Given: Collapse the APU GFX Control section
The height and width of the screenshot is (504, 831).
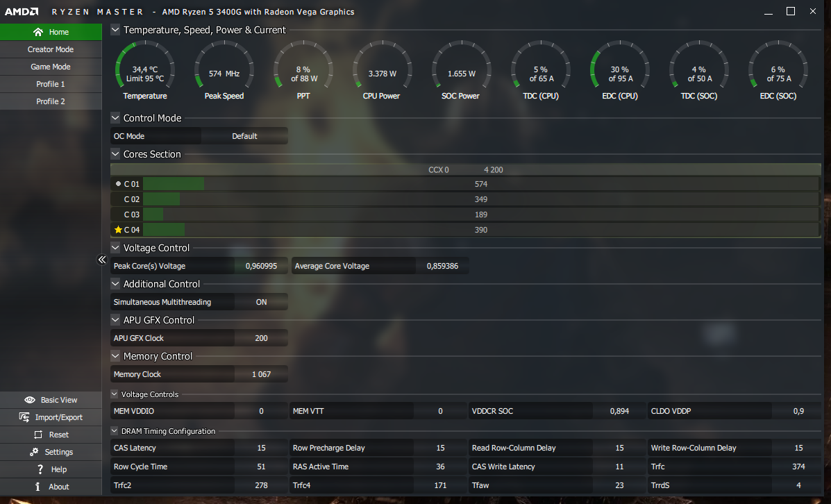Looking at the screenshot, I should (115, 319).
